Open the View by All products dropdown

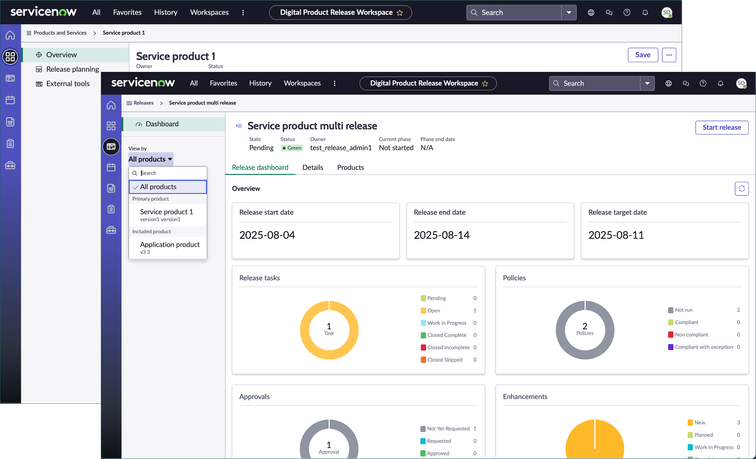pyautogui.click(x=150, y=159)
